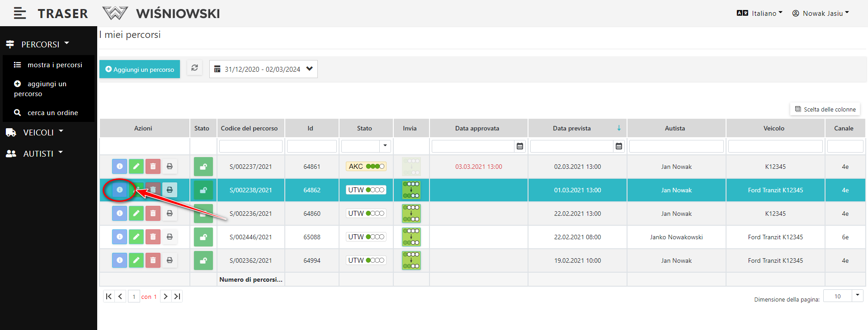Delete route S/002236/2021 using the trash icon
The height and width of the screenshot is (330, 868).
click(x=153, y=214)
